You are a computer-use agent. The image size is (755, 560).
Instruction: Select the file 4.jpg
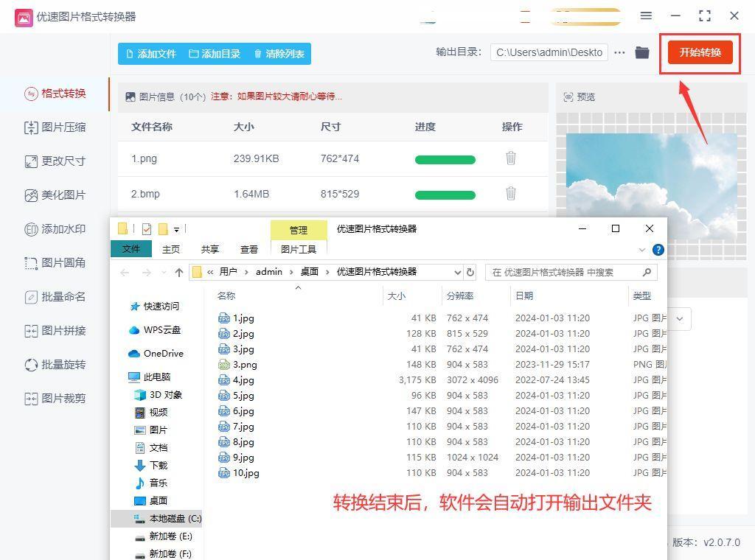[x=237, y=380]
